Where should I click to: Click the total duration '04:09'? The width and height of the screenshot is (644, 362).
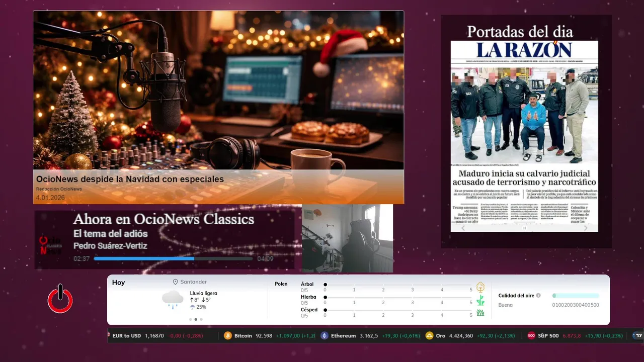click(265, 259)
